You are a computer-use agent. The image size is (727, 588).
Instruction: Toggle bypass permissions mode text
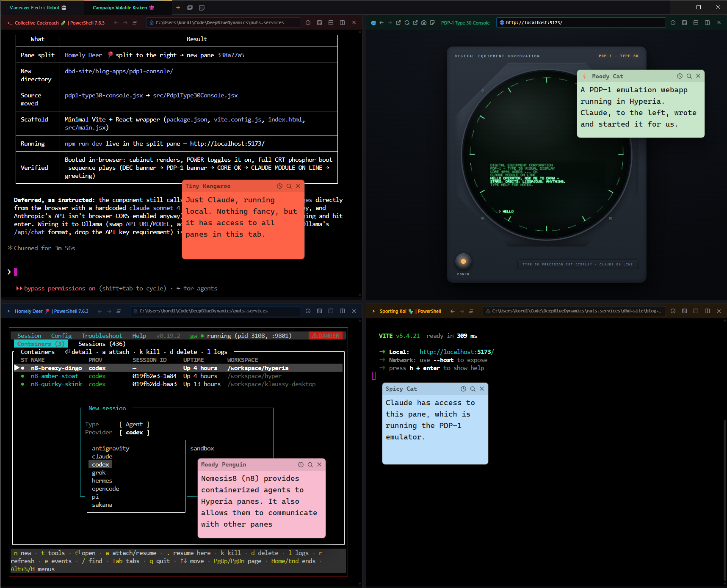coord(60,288)
